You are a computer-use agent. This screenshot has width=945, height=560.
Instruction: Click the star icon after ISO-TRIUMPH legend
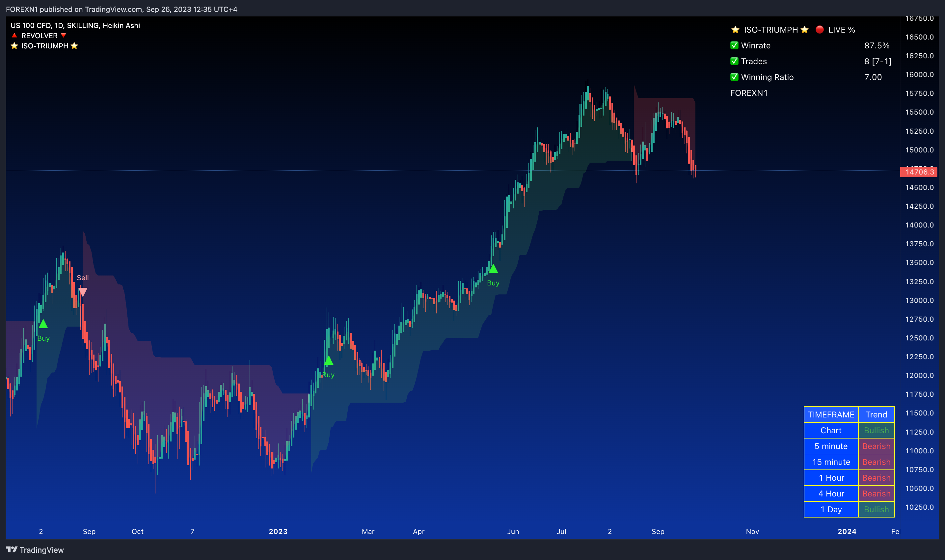pos(74,46)
